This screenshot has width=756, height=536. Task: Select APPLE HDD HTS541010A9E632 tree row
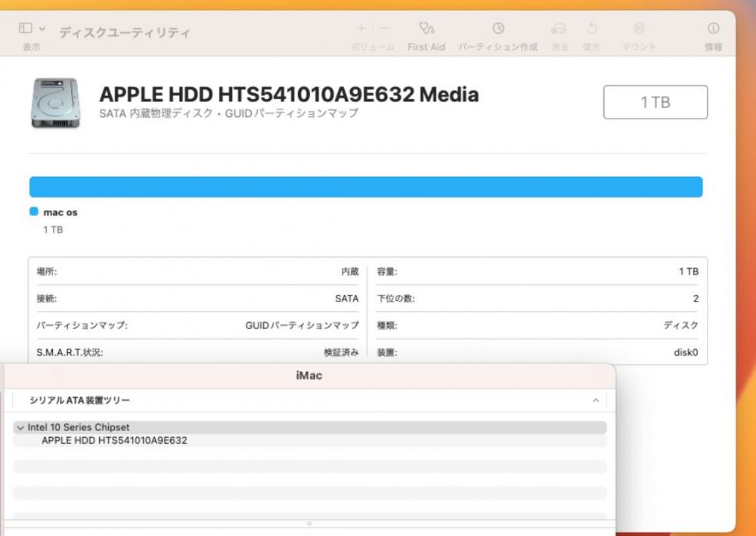[309, 441]
